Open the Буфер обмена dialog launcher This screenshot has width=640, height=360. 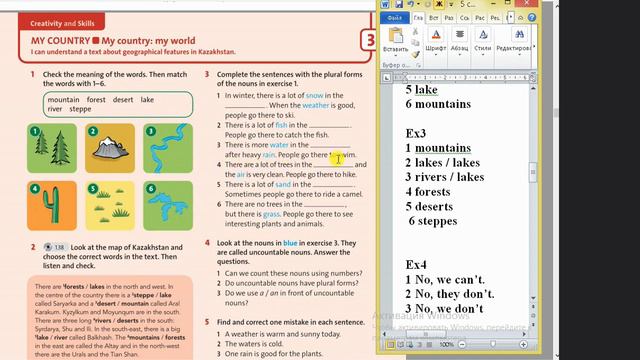click(418, 65)
